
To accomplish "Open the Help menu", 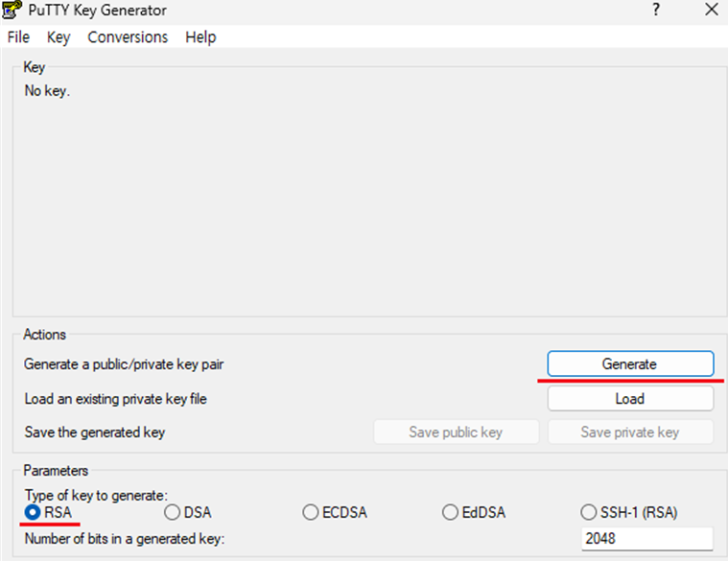I will tap(200, 37).
